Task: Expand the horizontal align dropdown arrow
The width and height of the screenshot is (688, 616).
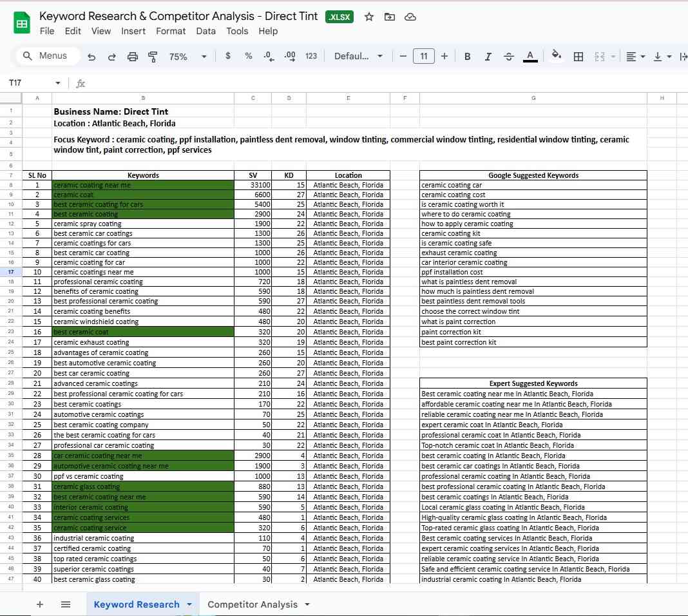Action: click(x=643, y=57)
